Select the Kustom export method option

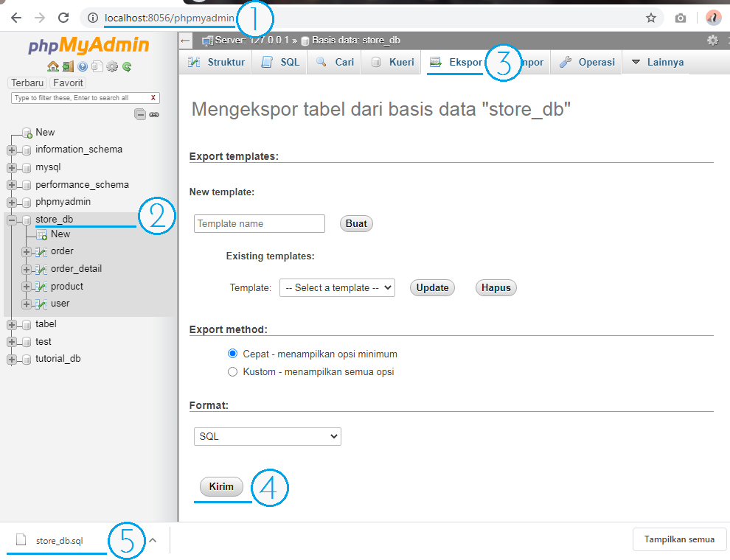pos(232,372)
